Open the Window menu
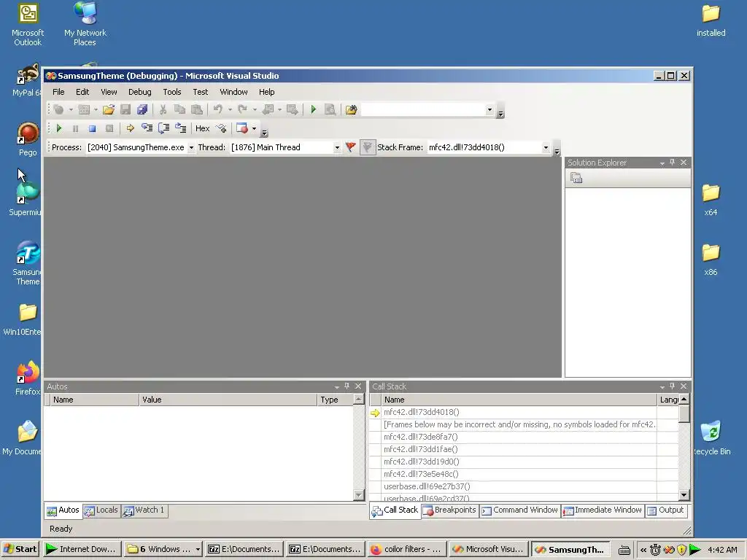The width and height of the screenshot is (747, 560). point(233,92)
